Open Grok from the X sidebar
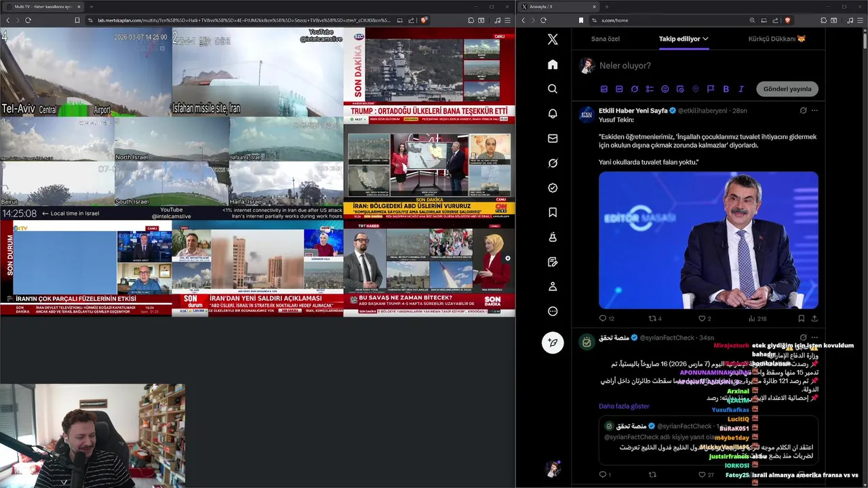 click(x=553, y=163)
